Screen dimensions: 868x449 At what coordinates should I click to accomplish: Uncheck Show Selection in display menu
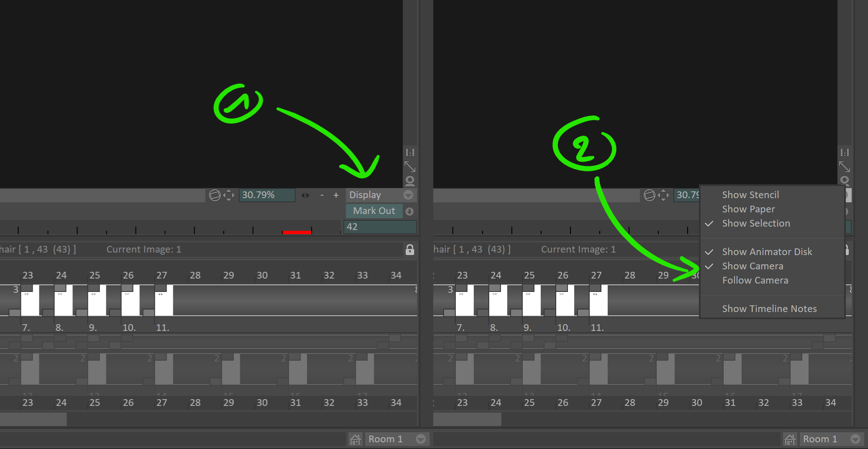756,223
